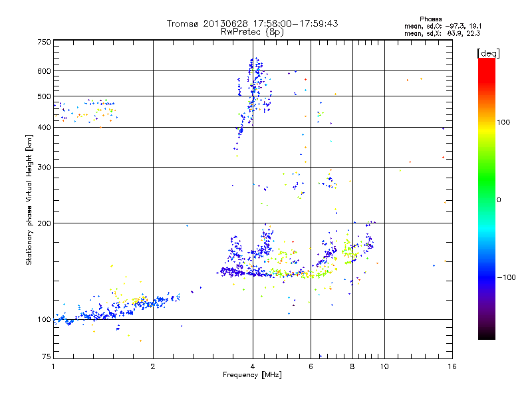
Task: Click the x-axis tick label '16'
Action: click(452, 366)
